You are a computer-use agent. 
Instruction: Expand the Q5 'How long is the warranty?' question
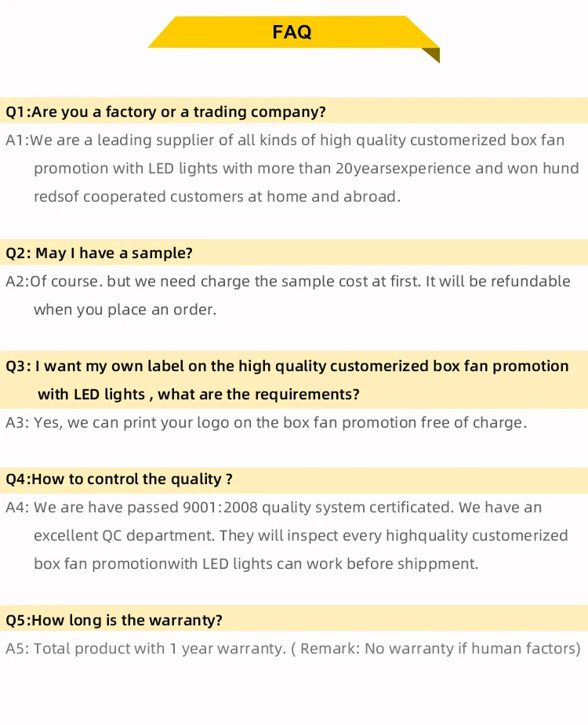click(114, 621)
